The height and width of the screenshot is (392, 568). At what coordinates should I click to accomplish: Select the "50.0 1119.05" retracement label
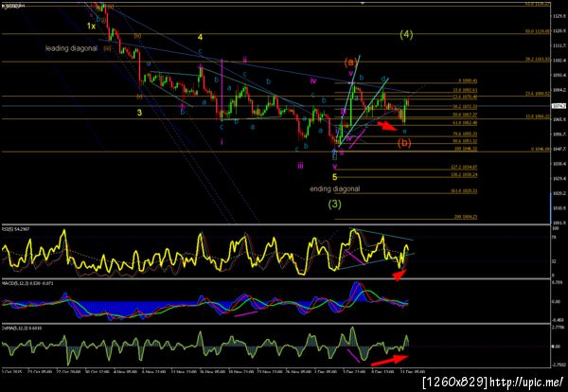(x=538, y=31)
